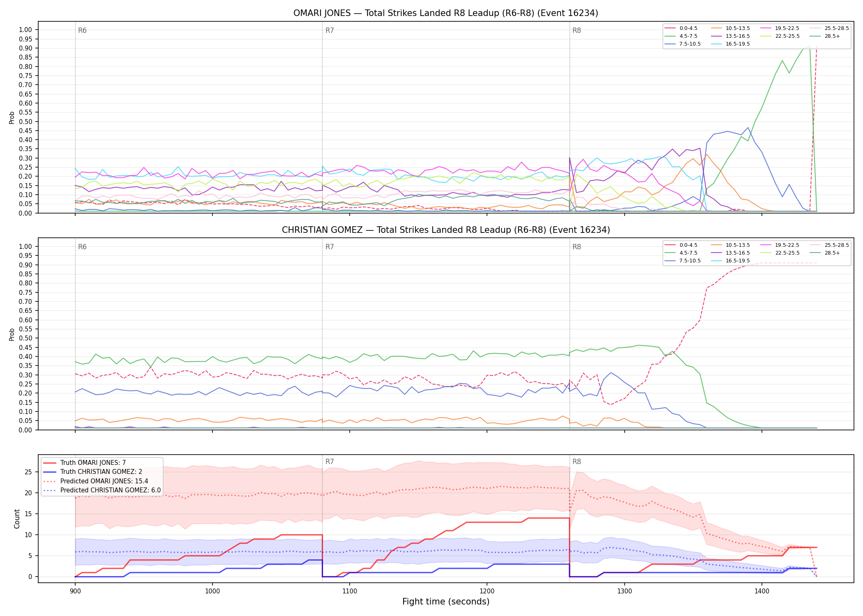Click the 1300 tick on the fight time axis
The width and height of the screenshot is (863, 616).
point(625,591)
